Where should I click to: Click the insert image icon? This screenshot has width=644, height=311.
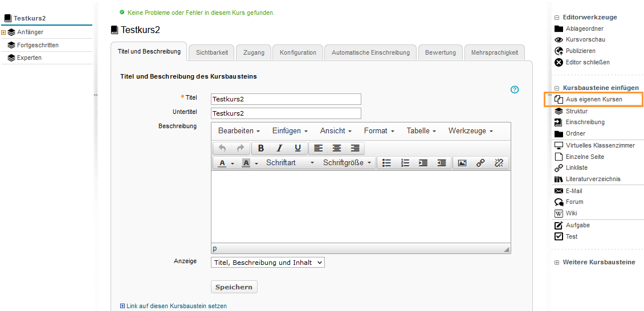[x=462, y=163]
